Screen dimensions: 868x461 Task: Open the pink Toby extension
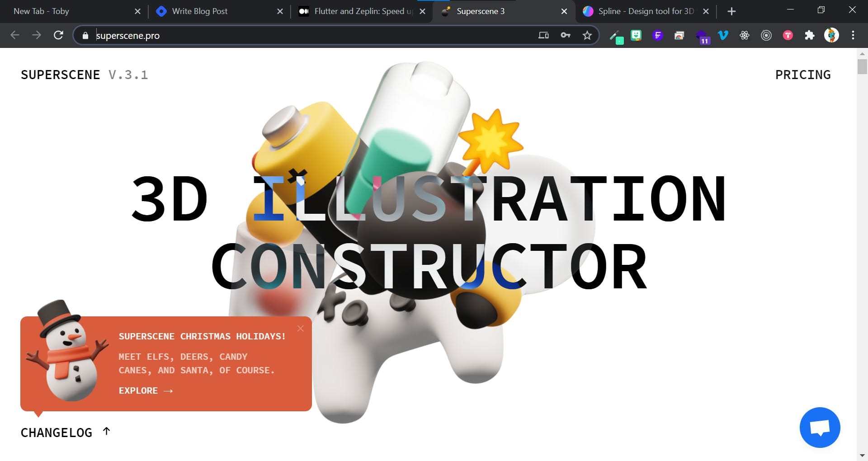[x=788, y=35]
